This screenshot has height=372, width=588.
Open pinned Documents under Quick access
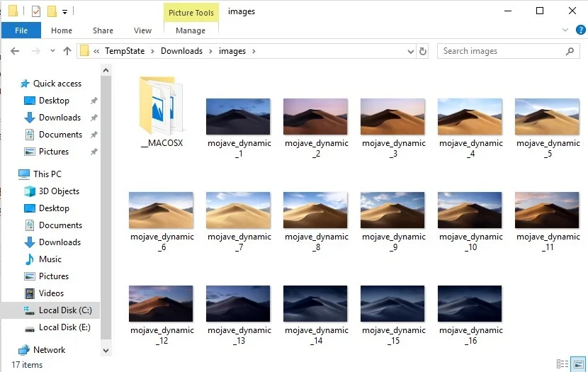pos(60,134)
